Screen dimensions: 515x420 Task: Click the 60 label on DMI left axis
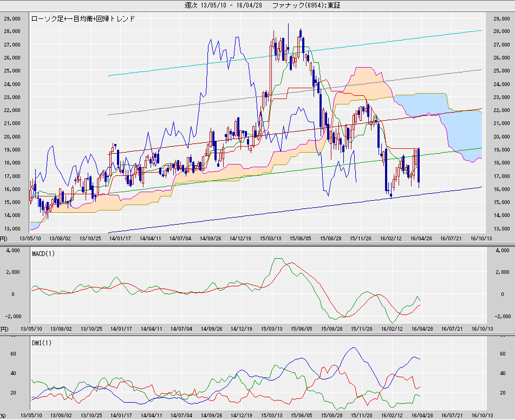14,354
